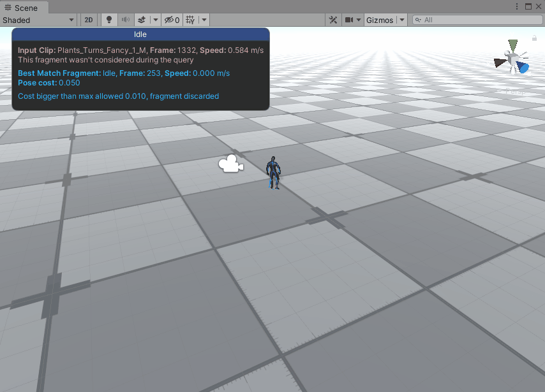Click the green Y axis cone
The width and height of the screenshot is (545, 392).
(x=512, y=46)
